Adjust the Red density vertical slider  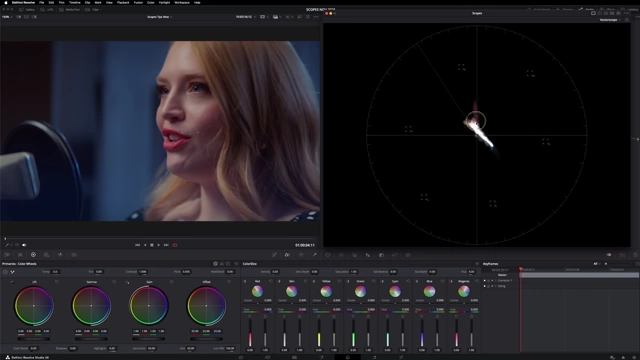[x=250, y=333]
